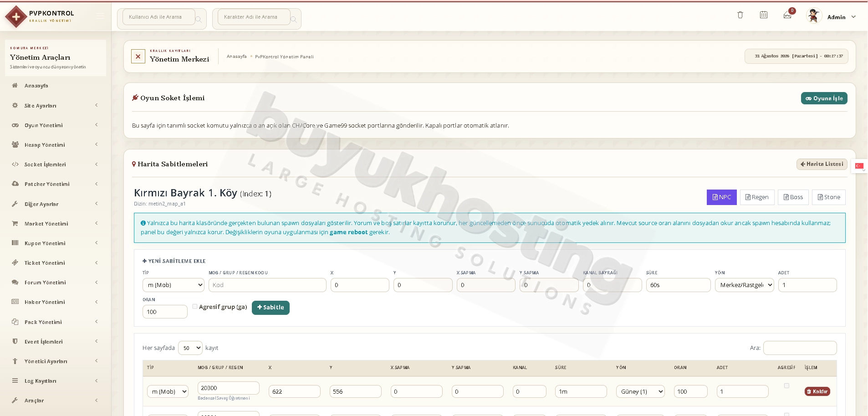Open the Admin account menu arrow
The image size is (868, 416).
(853, 17)
